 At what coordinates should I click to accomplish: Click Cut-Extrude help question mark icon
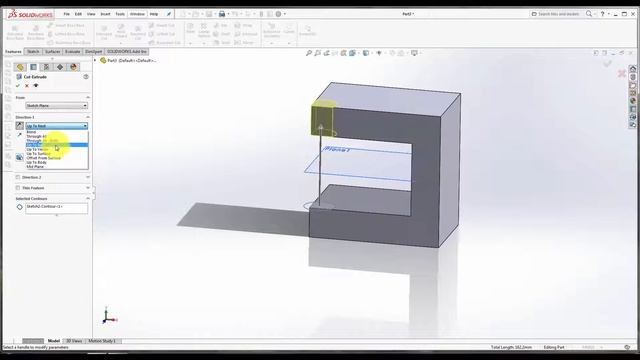point(86,77)
